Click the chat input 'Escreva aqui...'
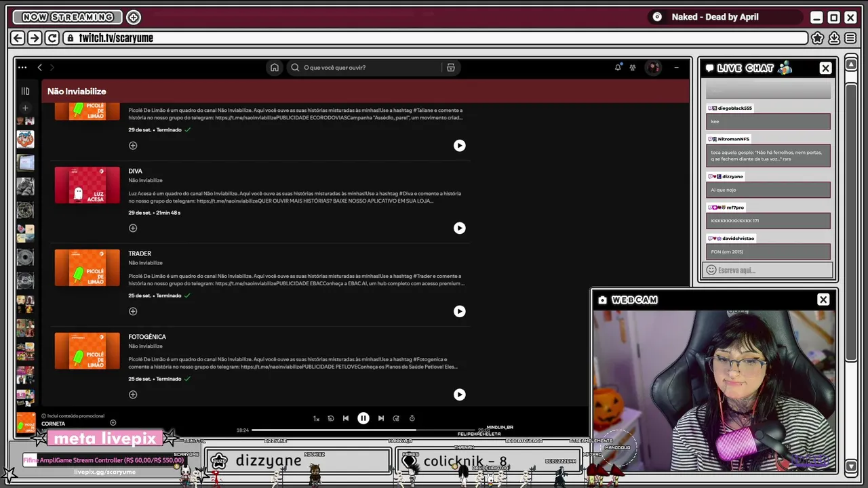This screenshot has height=488, width=868. click(x=768, y=270)
